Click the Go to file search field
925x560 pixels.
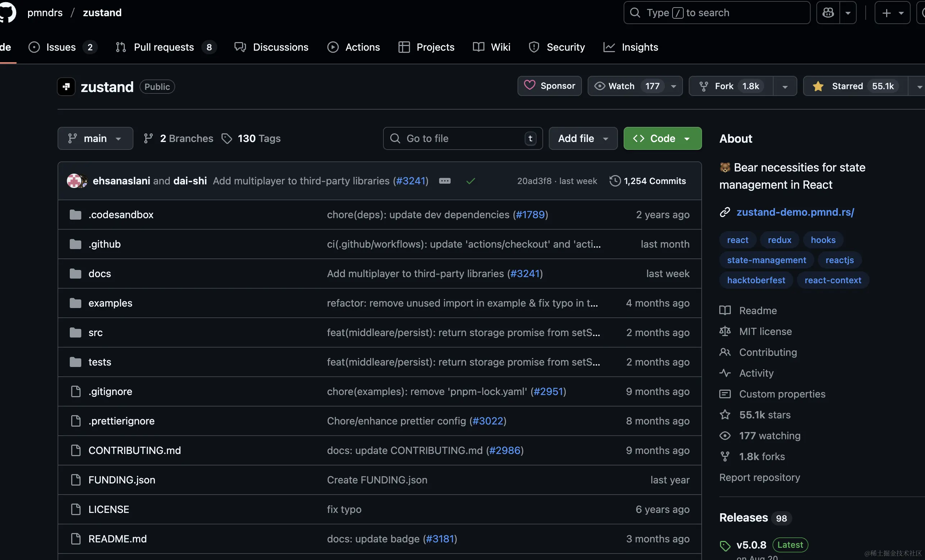462,138
